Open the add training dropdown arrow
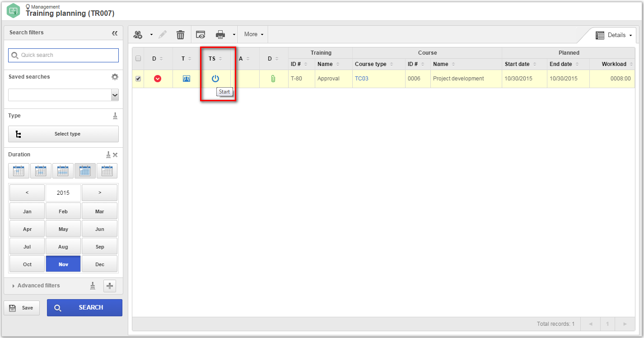644x338 pixels. [x=151, y=35]
